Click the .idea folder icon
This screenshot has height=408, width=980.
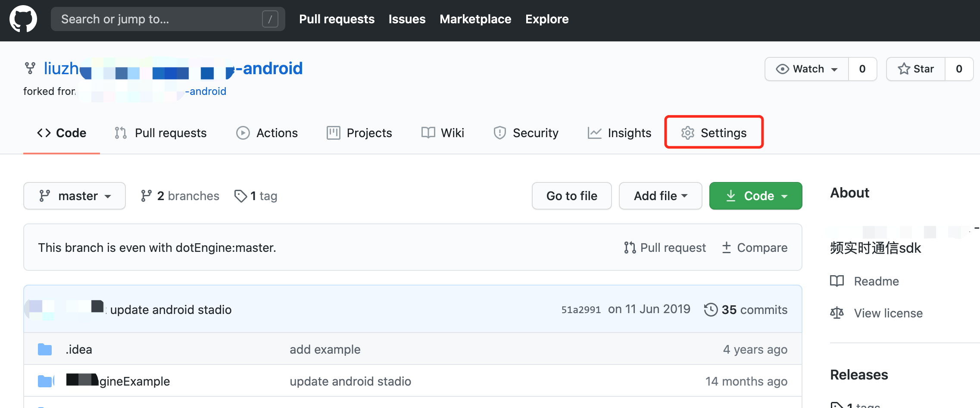pos(45,349)
